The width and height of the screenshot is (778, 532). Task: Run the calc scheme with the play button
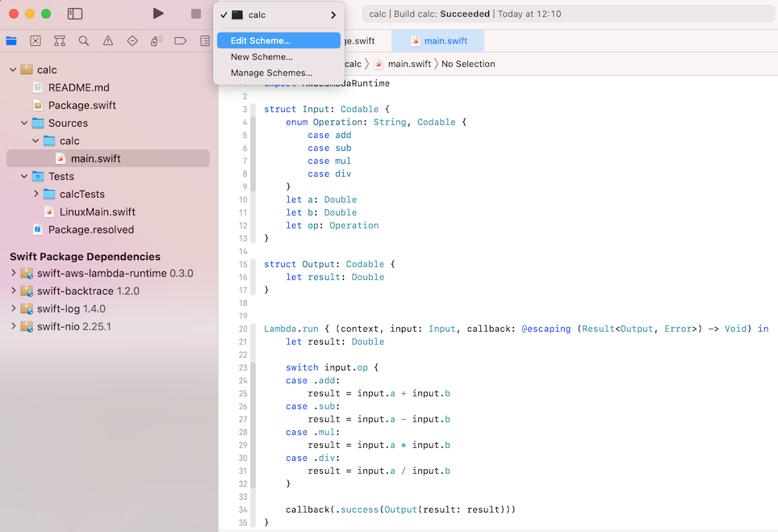click(158, 14)
